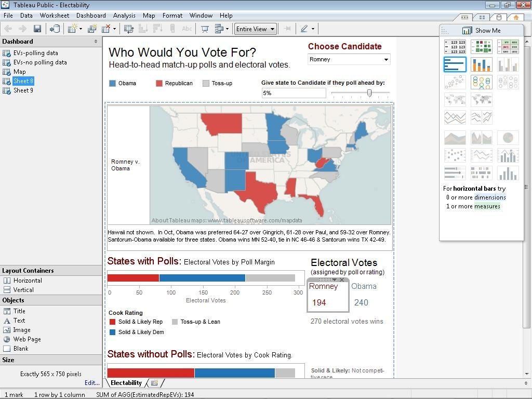Expand the Highlight pencil dropdown arrow

tap(313, 29)
